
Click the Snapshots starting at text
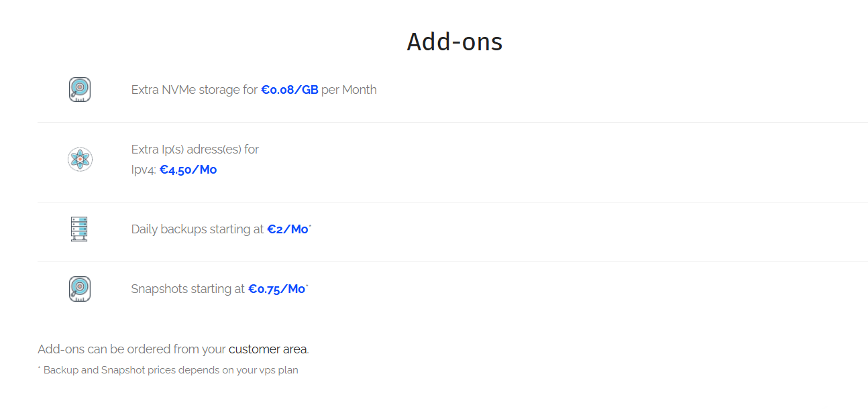tap(188, 289)
